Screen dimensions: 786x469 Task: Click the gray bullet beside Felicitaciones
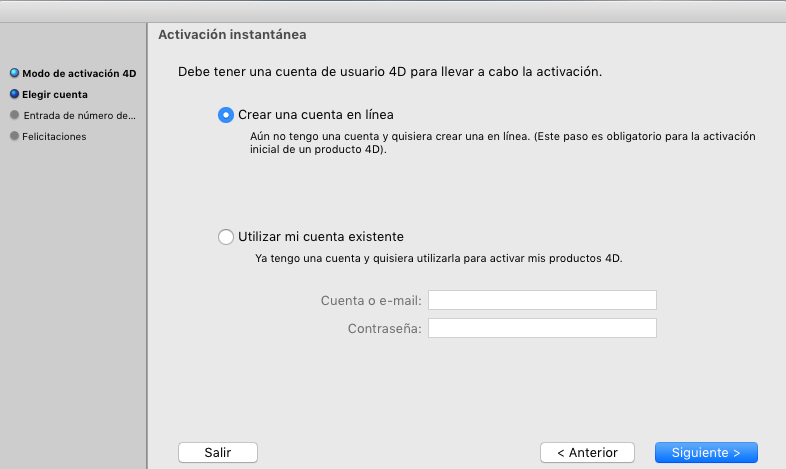tap(14, 136)
